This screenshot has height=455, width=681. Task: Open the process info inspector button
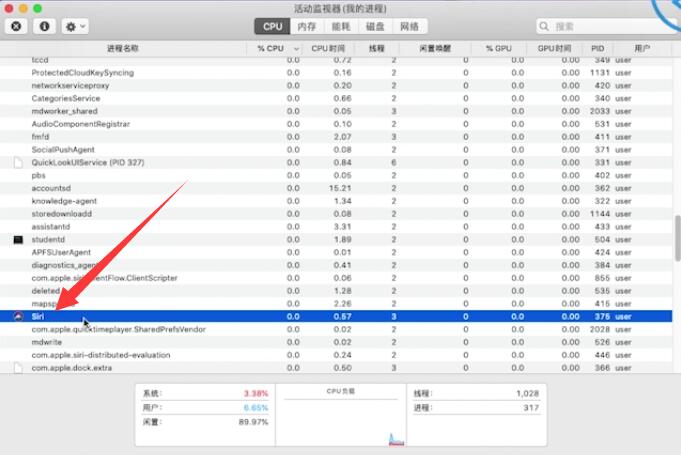[44, 26]
